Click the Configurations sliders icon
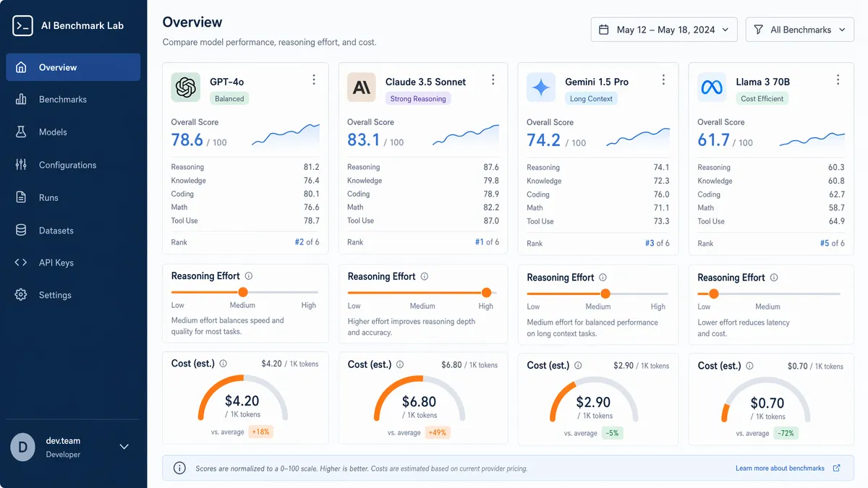Image resolution: width=868 pixels, height=488 pixels. [x=21, y=165]
